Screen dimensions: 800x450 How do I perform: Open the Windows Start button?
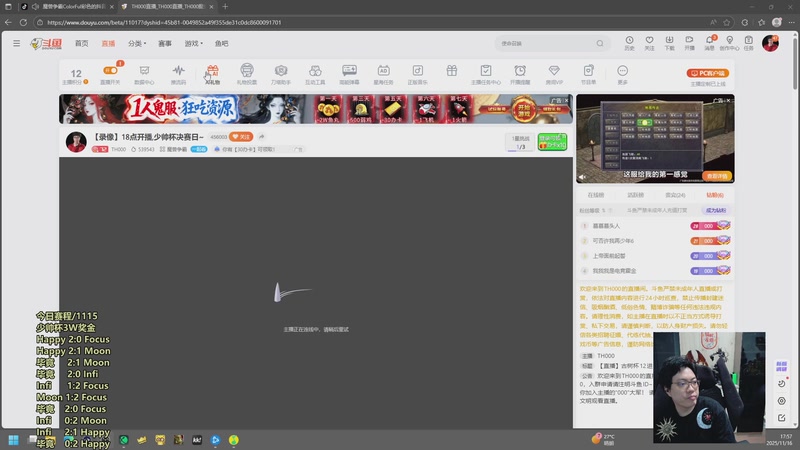pyautogui.click(x=13, y=440)
